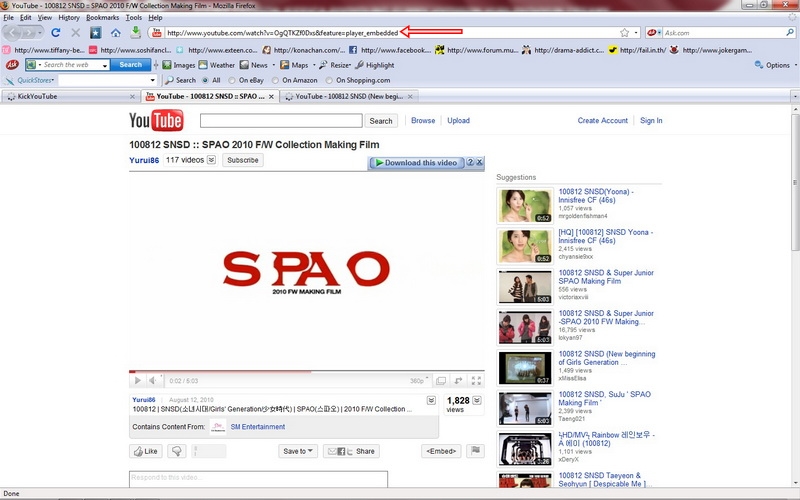Select the On Amazon radio button
The image size is (800, 500).
point(276,80)
